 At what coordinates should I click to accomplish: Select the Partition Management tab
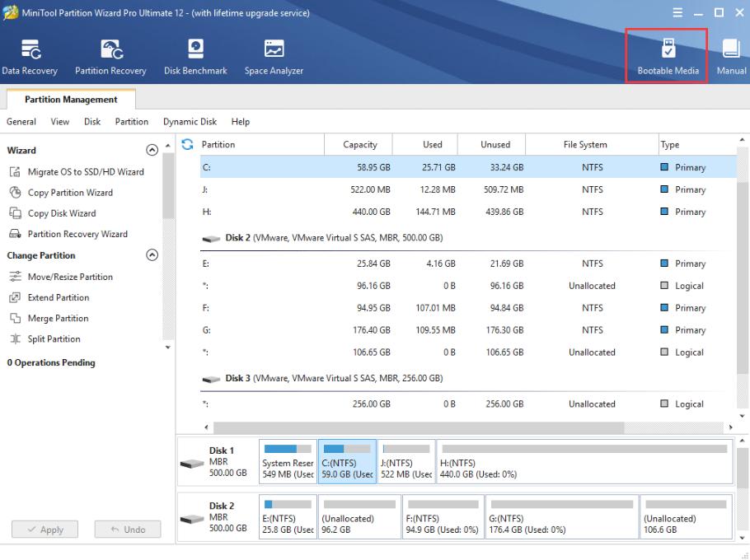[71, 100]
